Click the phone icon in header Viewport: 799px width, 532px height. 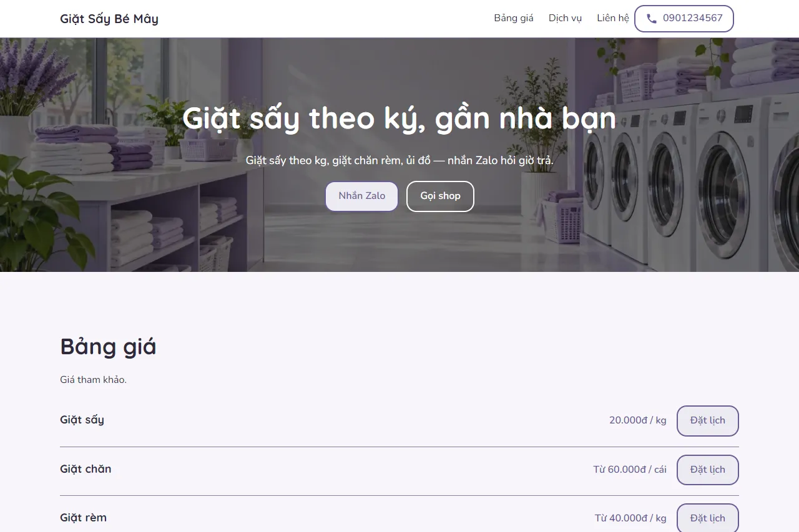(x=651, y=19)
